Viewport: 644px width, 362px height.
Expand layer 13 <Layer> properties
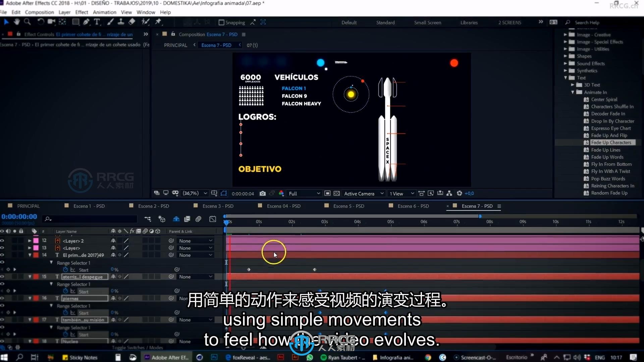(x=30, y=248)
